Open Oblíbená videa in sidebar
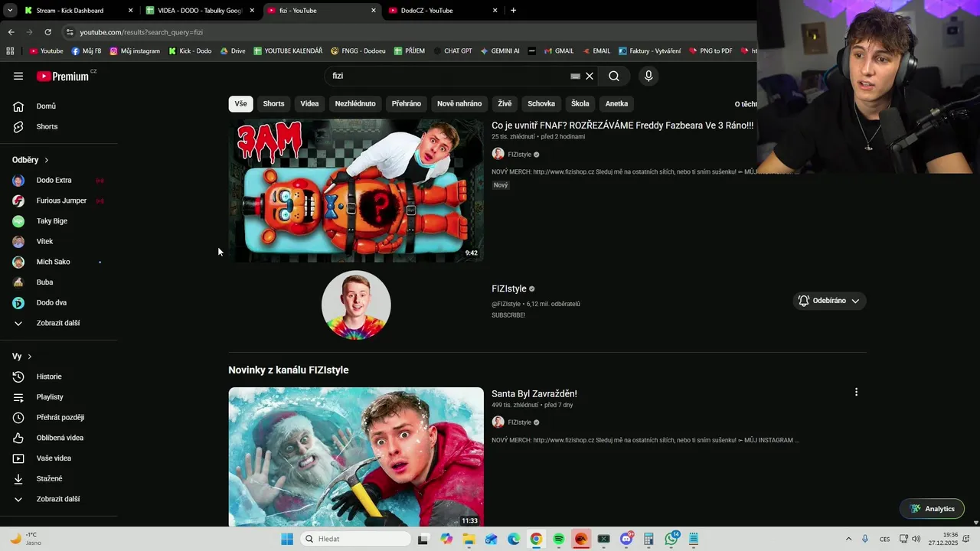This screenshot has height=551, width=980. (61, 438)
